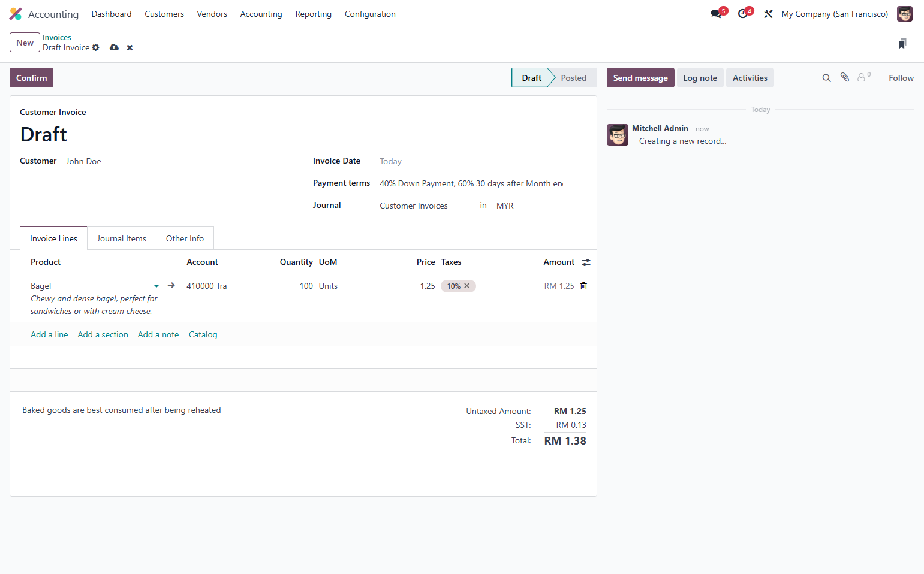Click the New button

coord(25,43)
